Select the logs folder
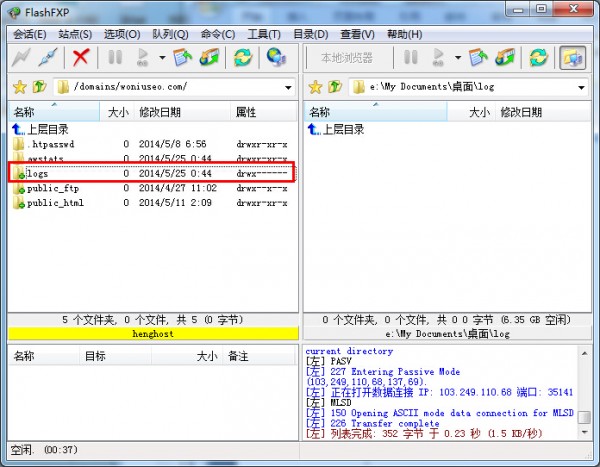This screenshot has height=467, width=600. pyautogui.click(x=38, y=174)
